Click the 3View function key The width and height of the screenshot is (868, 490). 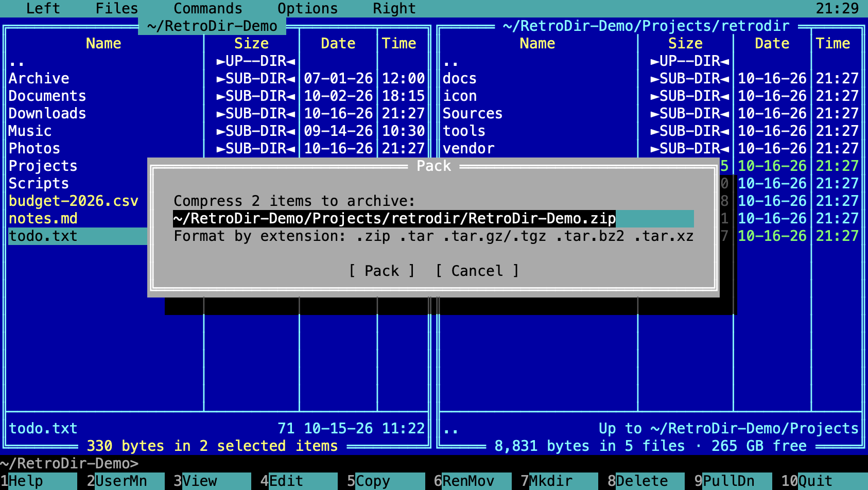click(212, 481)
